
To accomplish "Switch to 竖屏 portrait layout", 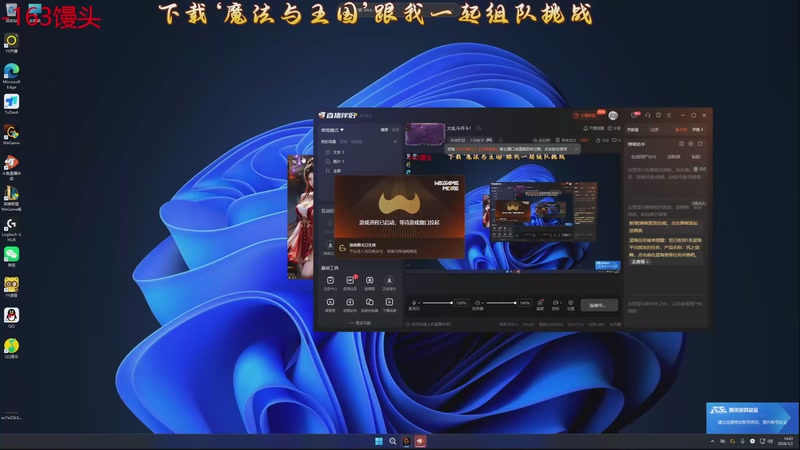I will click(395, 130).
